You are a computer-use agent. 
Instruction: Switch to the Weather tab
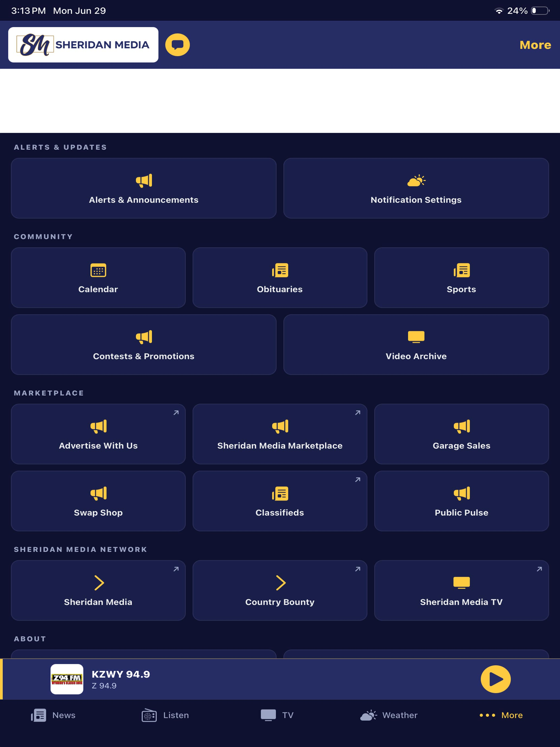389,715
